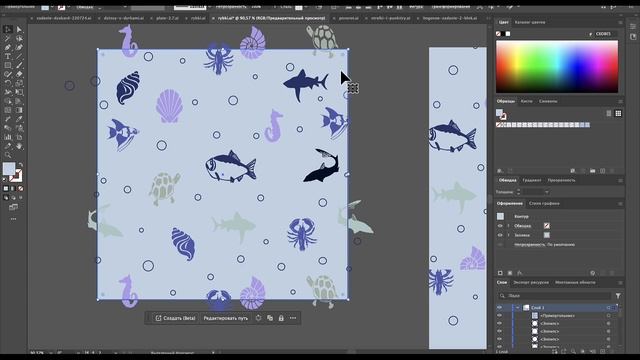
Task: Select the Type tool
Action: [8, 56]
